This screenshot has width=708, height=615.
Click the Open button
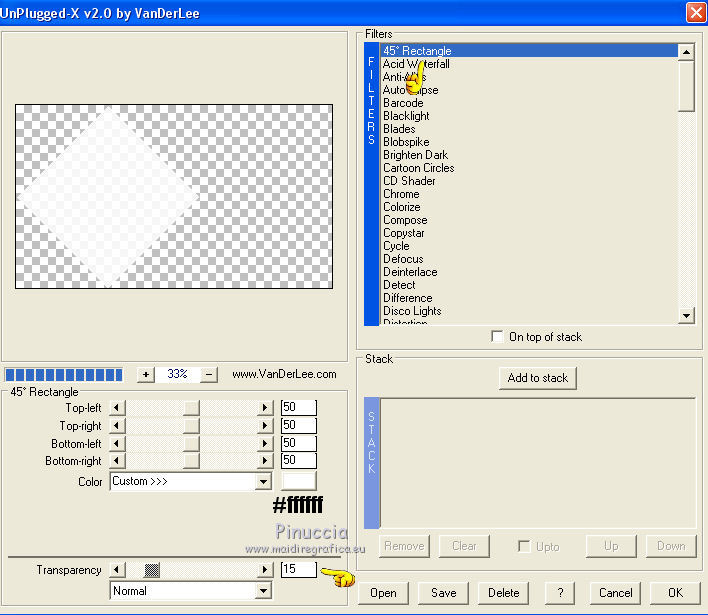(x=383, y=593)
